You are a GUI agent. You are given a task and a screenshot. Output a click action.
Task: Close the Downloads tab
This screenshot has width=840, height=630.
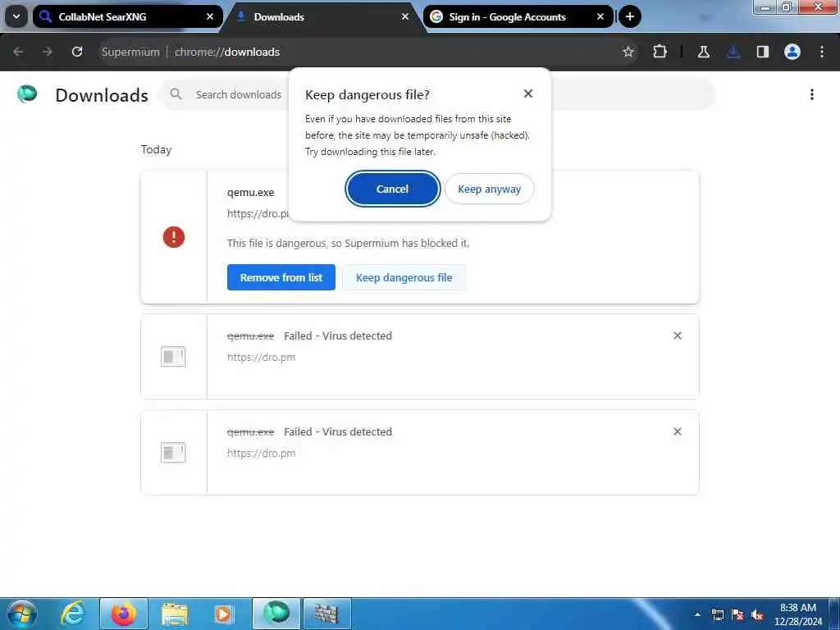405,16
